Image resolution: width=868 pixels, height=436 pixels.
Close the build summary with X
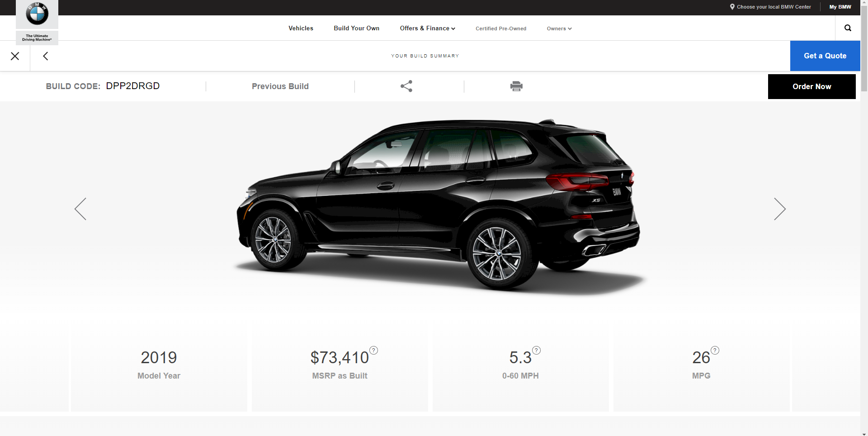coord(15,56)
